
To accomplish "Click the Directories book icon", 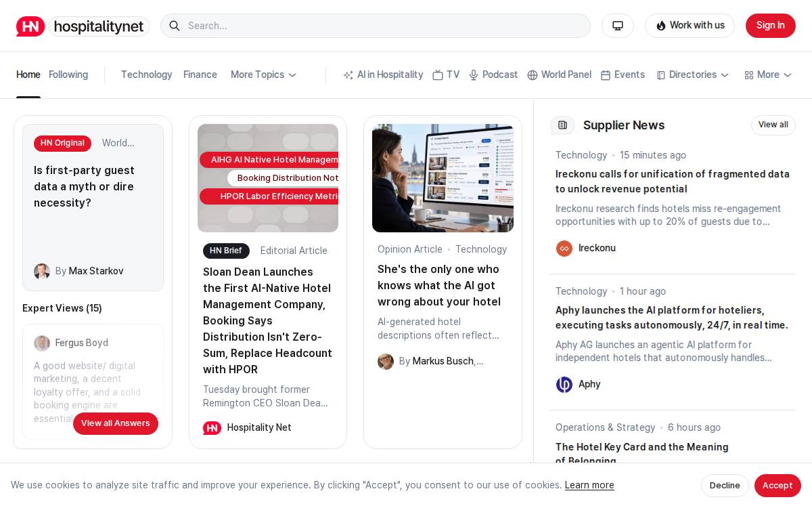I will [x=661, y=75].
